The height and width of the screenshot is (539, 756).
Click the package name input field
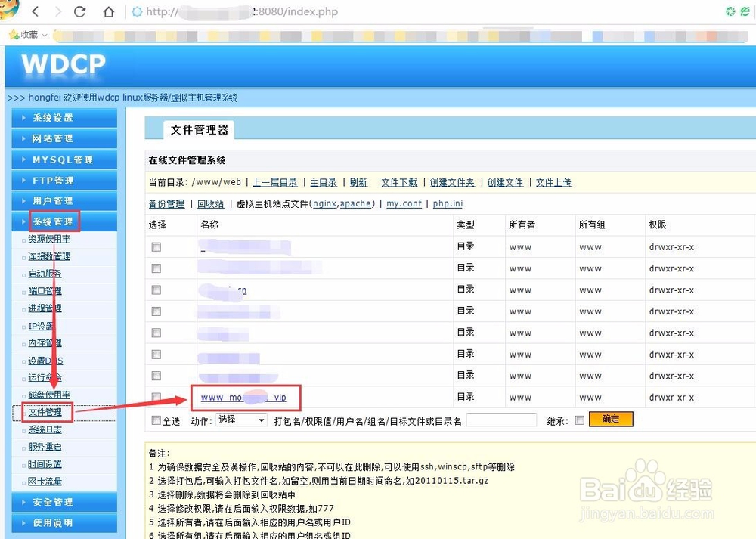coord(501,420)
